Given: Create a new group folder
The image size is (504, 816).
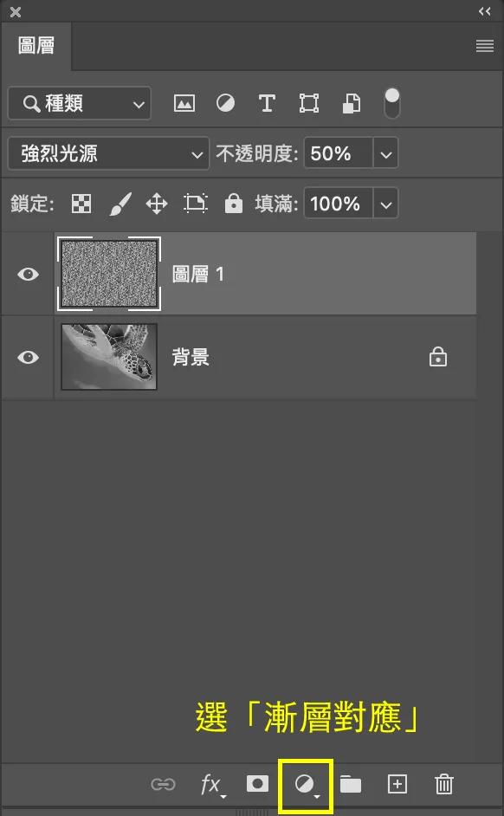Looking at the screenshot, I should click(351, 784).
